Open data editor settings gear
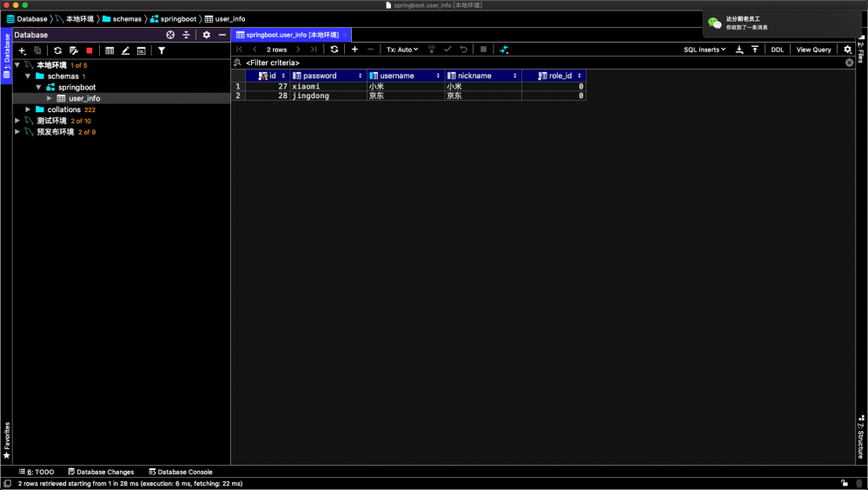 [x=847, y=50]
